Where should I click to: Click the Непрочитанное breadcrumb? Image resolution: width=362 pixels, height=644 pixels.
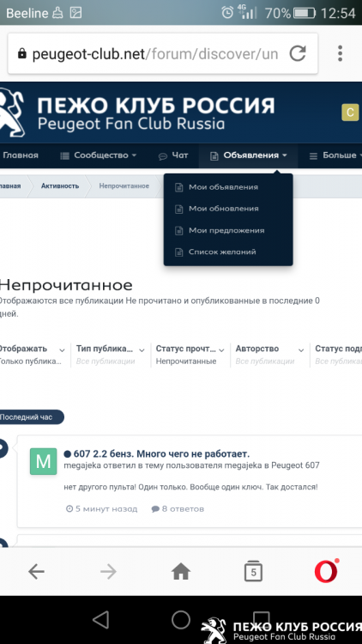(124, 186)
